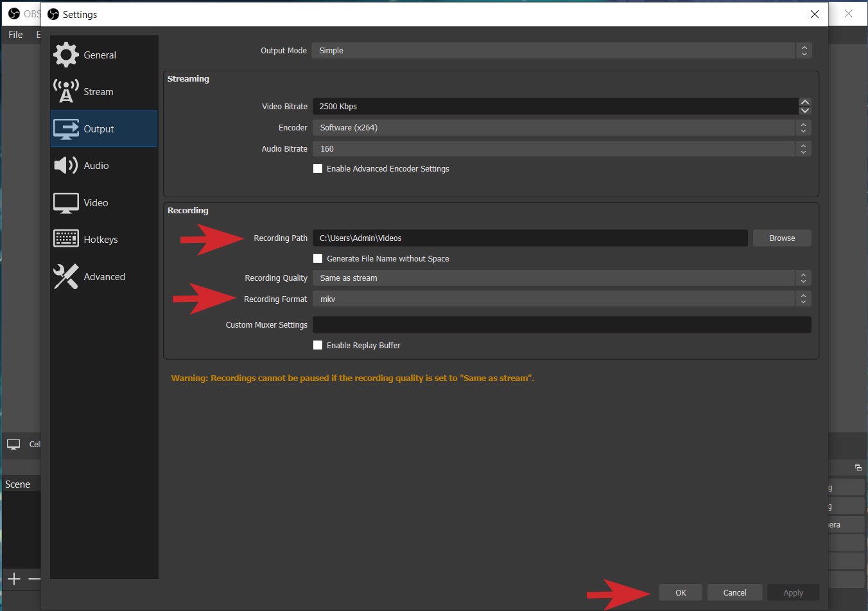
Task: Open Audio settings speaker icon
Action: click(65, 166)
